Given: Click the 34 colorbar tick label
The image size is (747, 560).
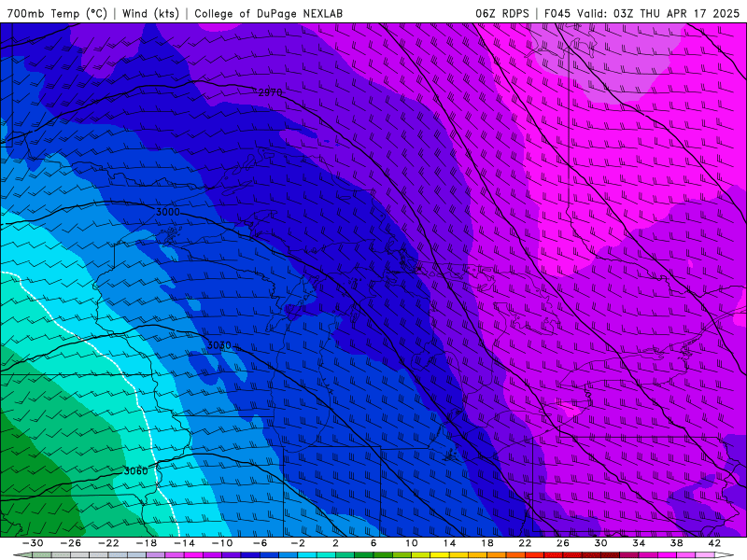Looking at the screenshot, I should point(639,543).
